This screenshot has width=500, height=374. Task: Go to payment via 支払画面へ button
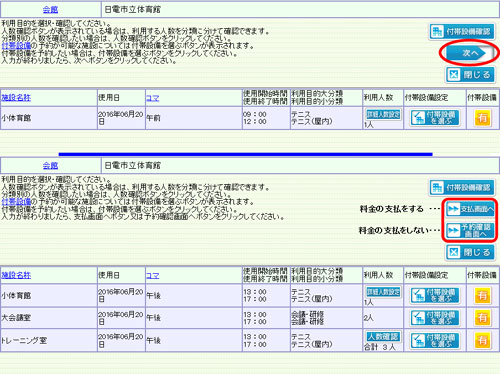pos(470,209)
